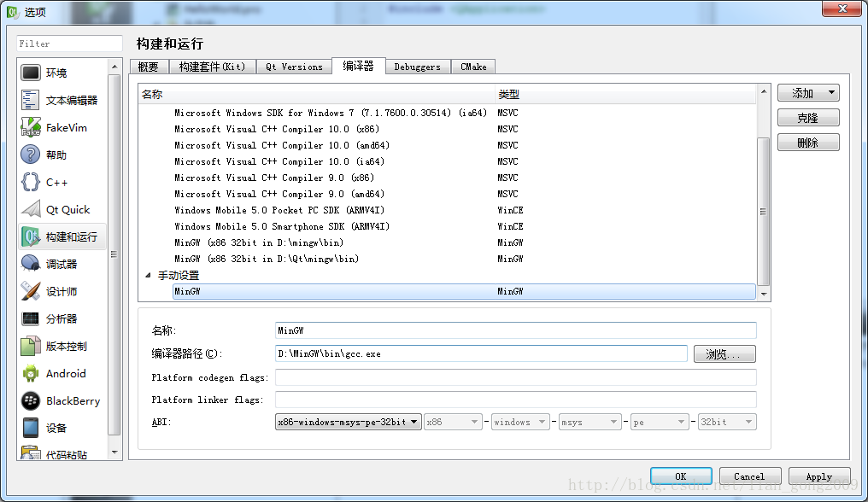The image size is (868, 502).
Task: Open the C++ braces icon
Action: click(31, 182)
